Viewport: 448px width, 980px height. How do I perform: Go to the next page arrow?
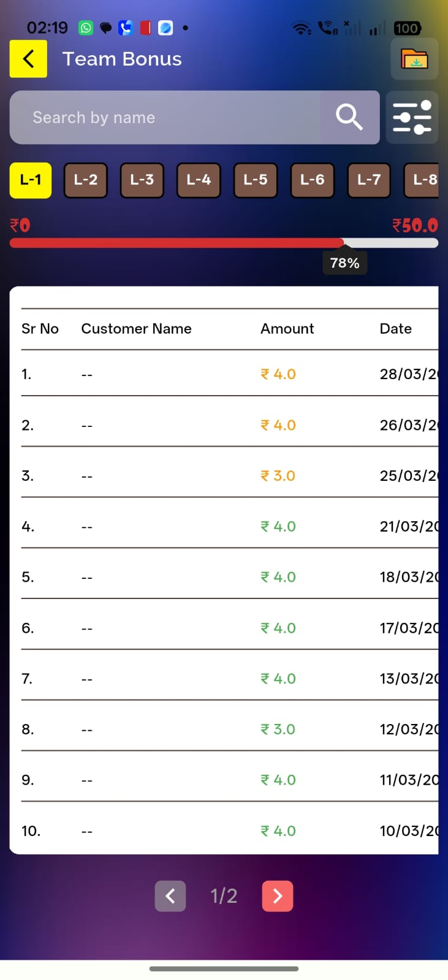pos(278,896)
